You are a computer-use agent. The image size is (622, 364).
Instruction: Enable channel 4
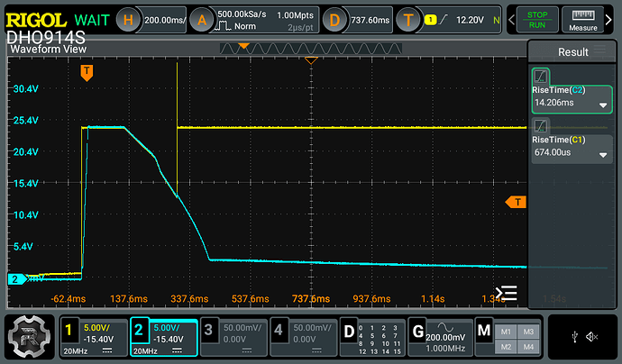279,328
